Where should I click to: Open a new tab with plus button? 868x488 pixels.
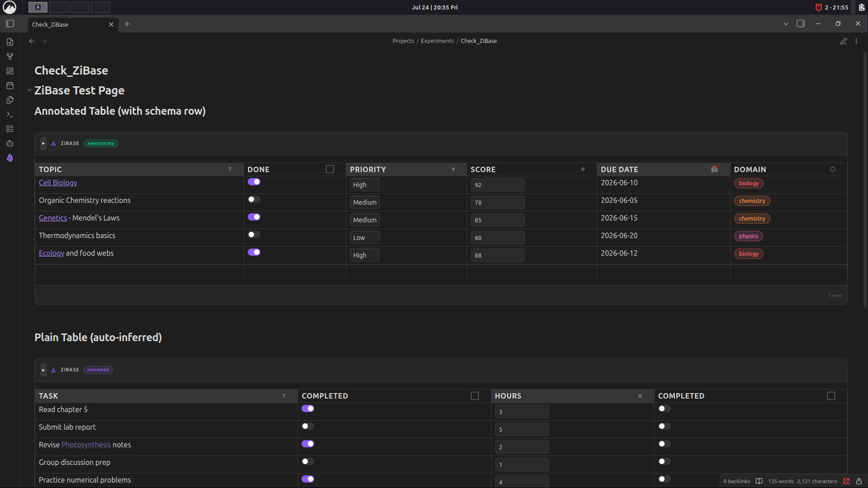127,24
